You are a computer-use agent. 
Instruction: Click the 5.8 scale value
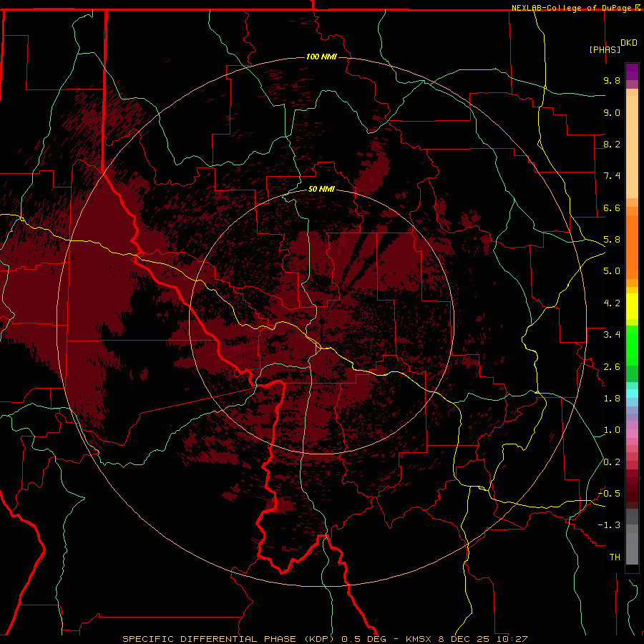click(x=612, y=240)
